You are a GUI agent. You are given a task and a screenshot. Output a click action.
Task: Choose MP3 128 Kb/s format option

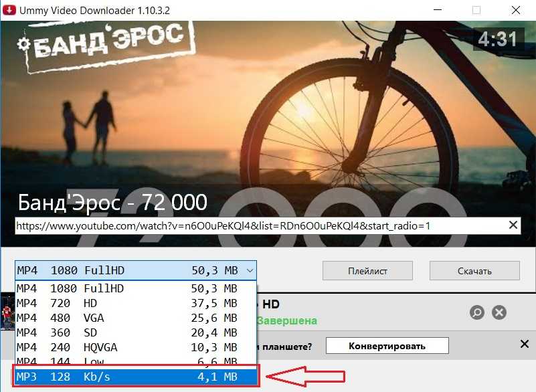137,377
